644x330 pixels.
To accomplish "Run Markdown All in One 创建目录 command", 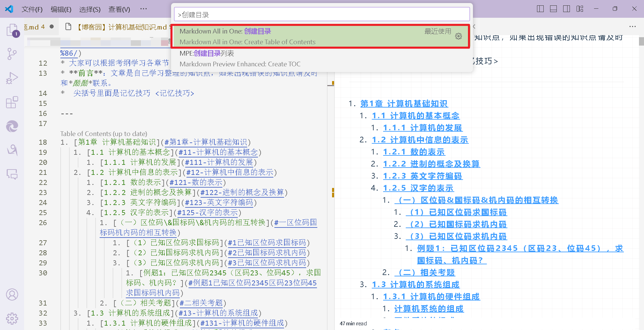I will pyautogui.click(x=320, y=36).
